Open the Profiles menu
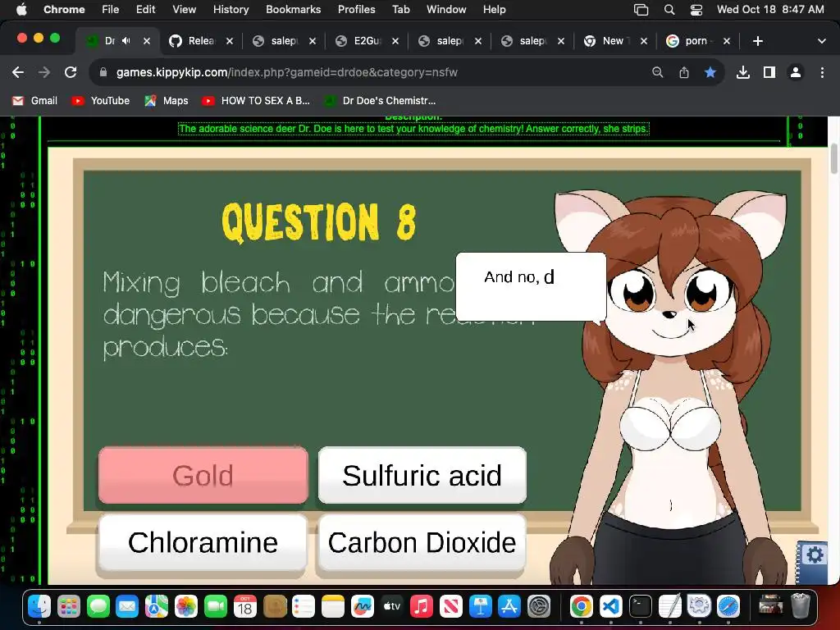Viewport: 840px width, 630px height. tap(356, 10)
